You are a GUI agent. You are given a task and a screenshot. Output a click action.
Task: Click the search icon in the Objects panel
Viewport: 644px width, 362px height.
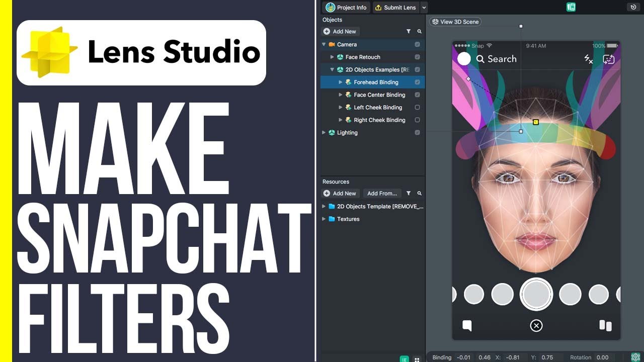pos(419,31)
